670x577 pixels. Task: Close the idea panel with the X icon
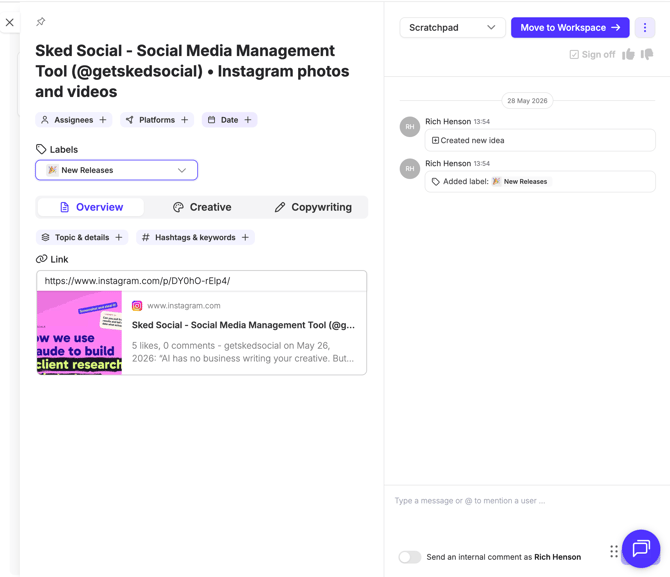(x=9, y=22)
